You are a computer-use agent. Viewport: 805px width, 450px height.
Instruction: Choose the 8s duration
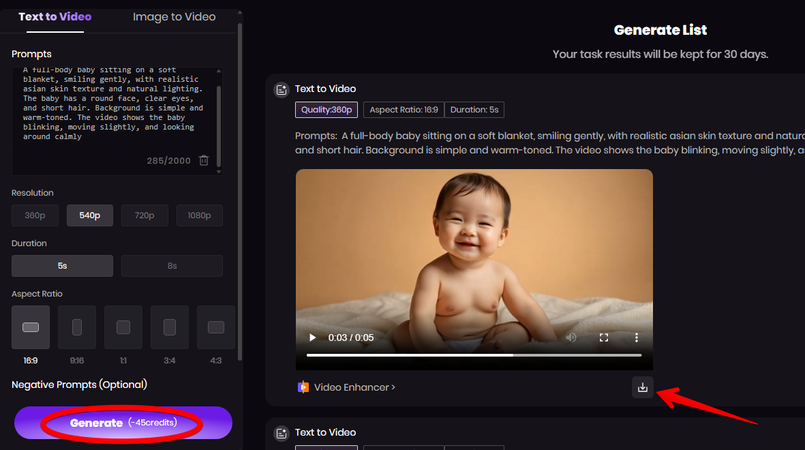172,266
